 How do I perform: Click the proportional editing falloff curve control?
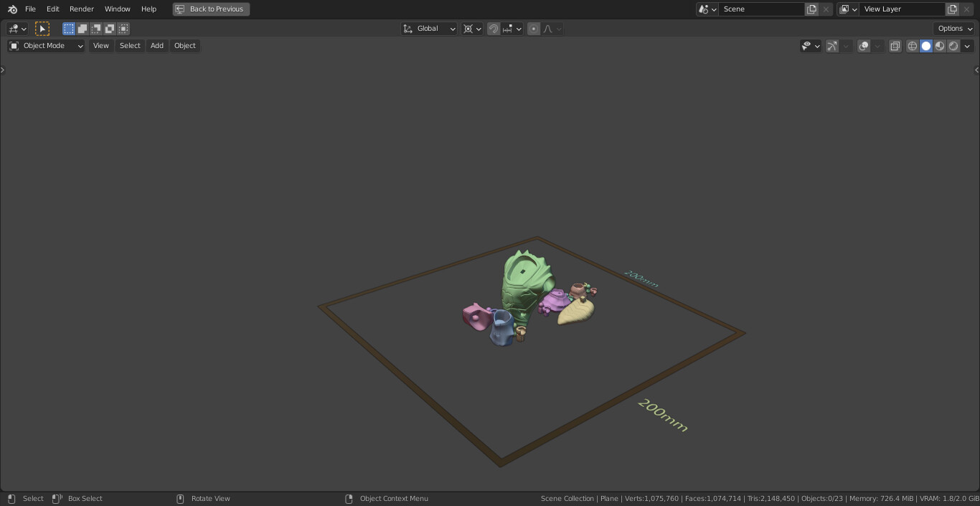coord(547,29)
